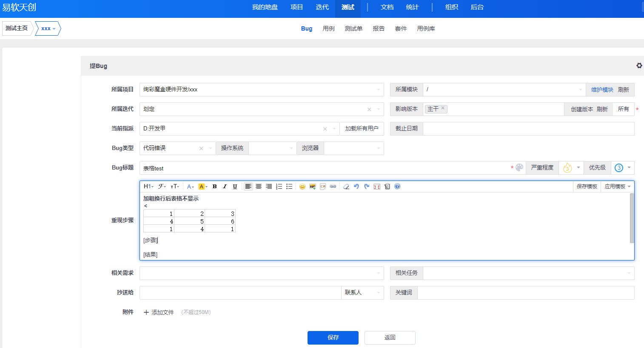644x348 pixels.
Task: Click the 维护模块 link
Action: point(602,90)
